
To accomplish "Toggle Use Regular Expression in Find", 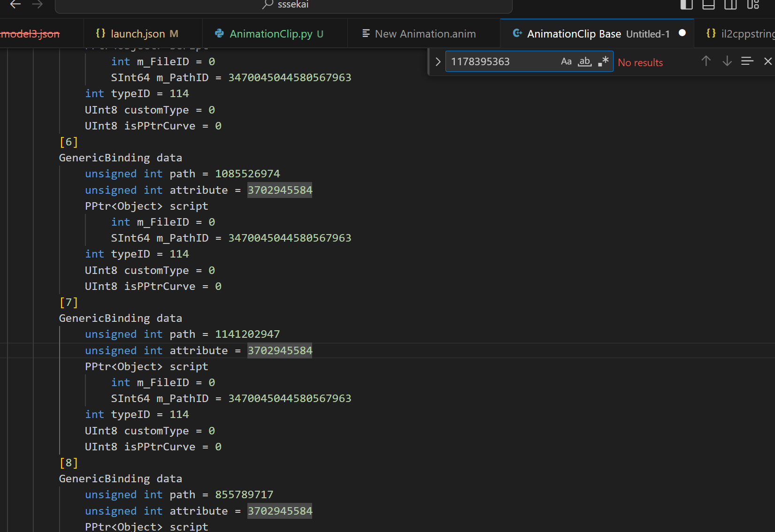I will click(603, 61).
